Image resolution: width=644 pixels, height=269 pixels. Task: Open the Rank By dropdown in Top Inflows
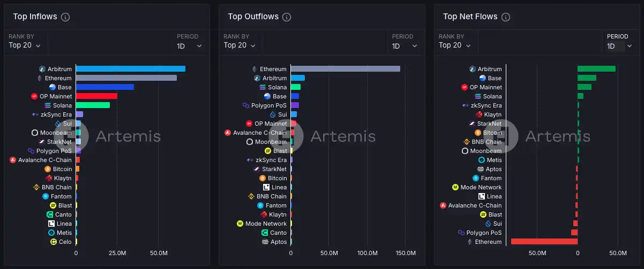25,45
